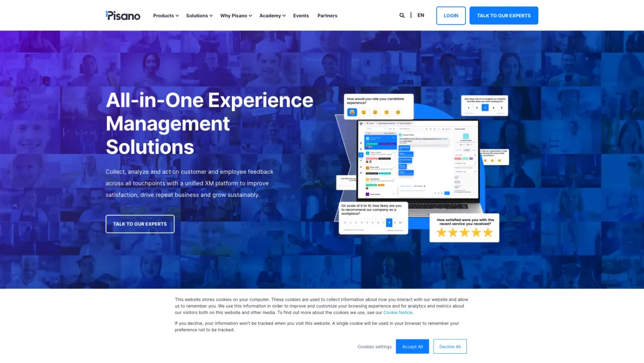Click the Pisano logo
The width and height of the screenshot is (644, 363).
(x=122, y=16)
